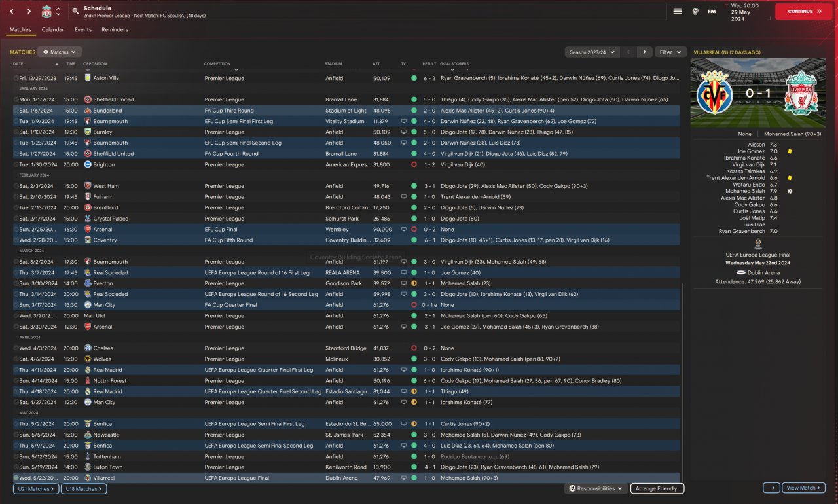Open U21 Matches
The image size is (838, 504).
point(36,488)
